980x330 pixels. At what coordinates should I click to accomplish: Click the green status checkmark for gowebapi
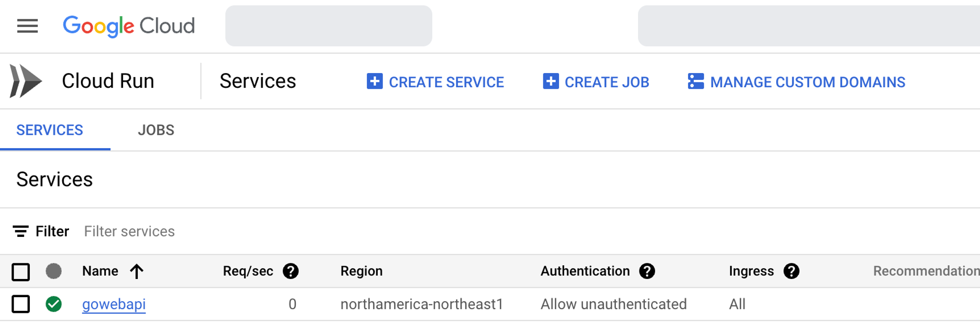[x=54, y=304]
